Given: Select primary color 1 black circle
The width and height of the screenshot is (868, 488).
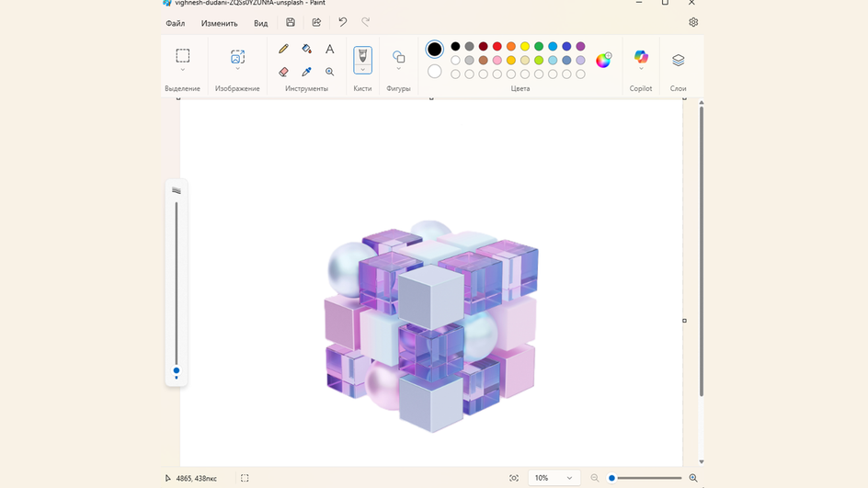Looking at the screenshot, I should pos(435,50).
